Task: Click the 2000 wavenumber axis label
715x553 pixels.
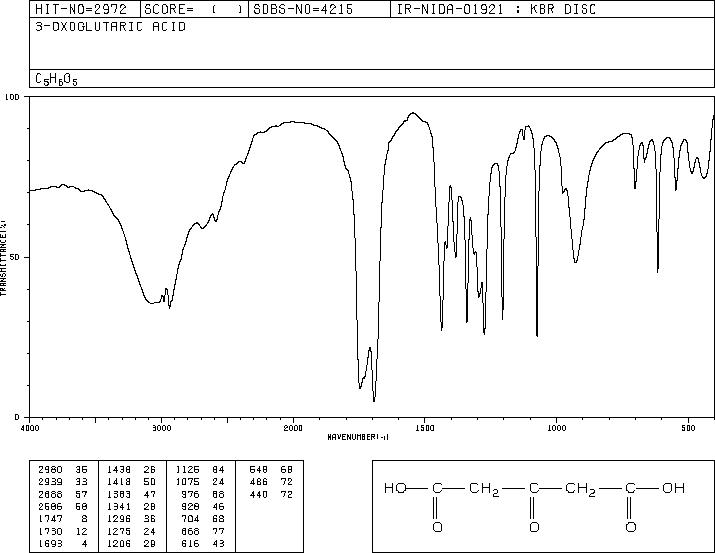Action: [x=293, y=428]
